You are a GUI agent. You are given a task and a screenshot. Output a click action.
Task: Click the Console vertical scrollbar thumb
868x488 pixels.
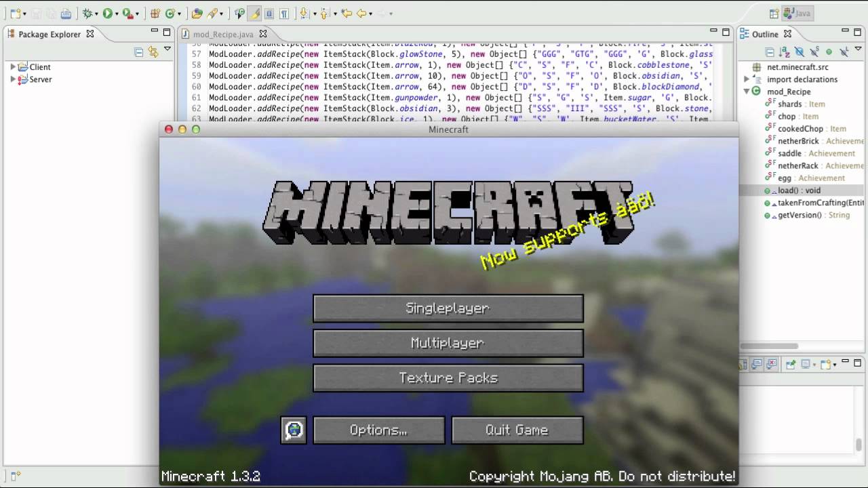tap(859, 445)
